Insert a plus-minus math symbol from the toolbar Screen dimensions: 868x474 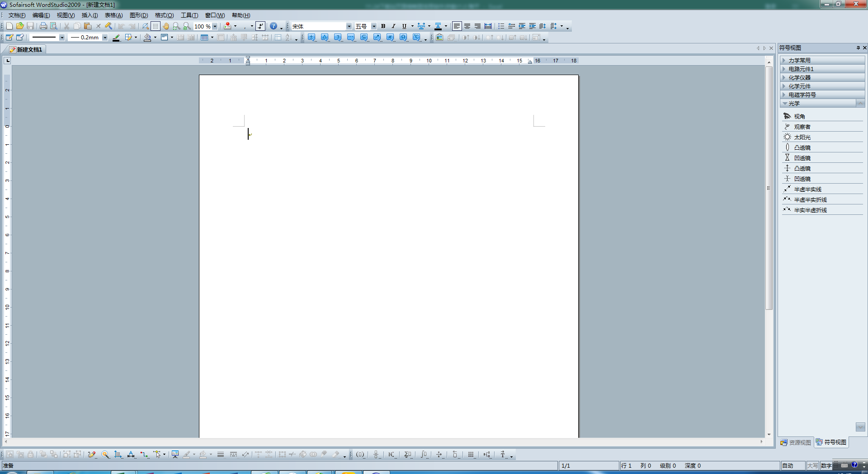pyautogui.click(x=312, y=38)
